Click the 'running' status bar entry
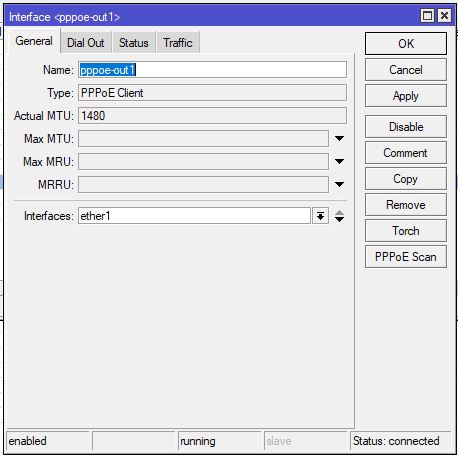The image size is (458, 458). (x=220, y=441)
